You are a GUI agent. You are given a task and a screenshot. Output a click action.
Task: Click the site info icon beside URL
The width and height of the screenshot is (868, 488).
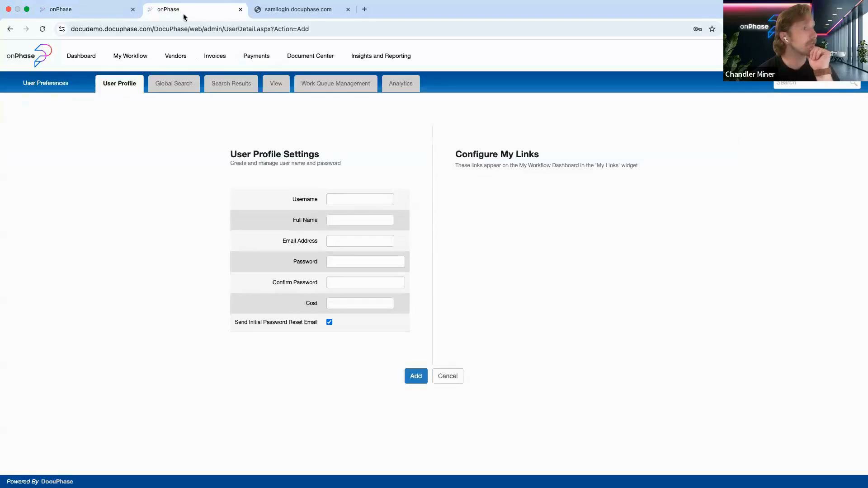pos(62,29)
